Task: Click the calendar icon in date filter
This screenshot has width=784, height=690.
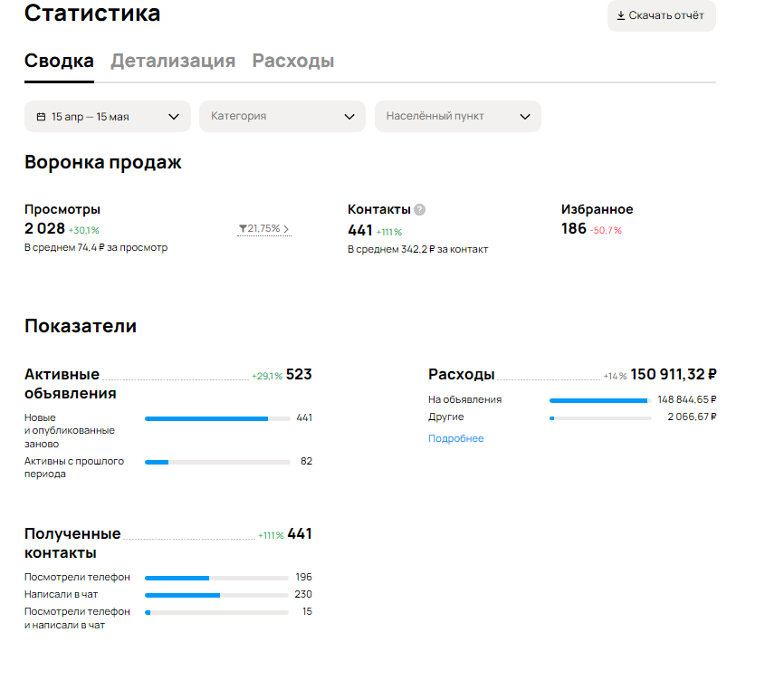Action: click(x=41, y=117)
